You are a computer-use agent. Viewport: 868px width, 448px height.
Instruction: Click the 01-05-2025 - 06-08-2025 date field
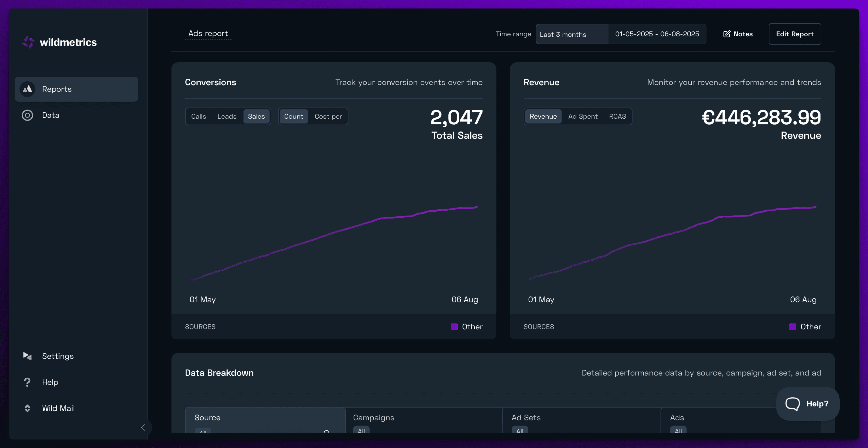pyautogui.click(x=657, y=34)
